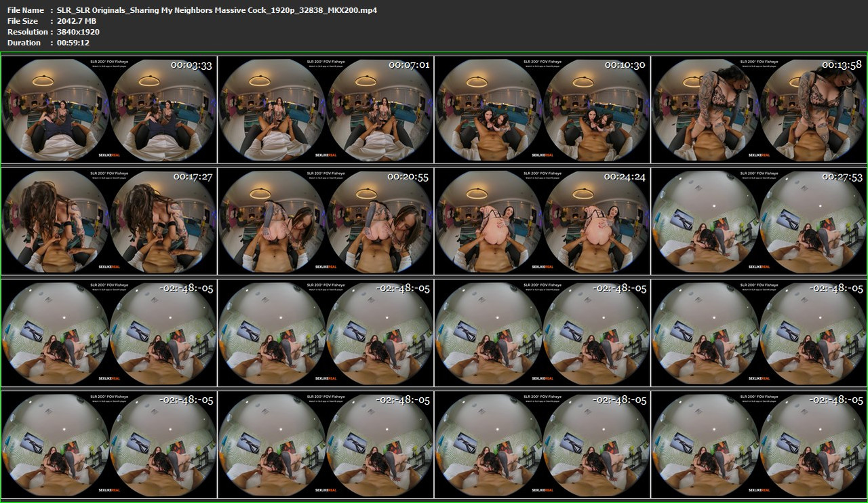This screenshot has height=503, width=868.
Task: Open the thumbnail stamped 00:03:33
Action: (x=109, y=110)
